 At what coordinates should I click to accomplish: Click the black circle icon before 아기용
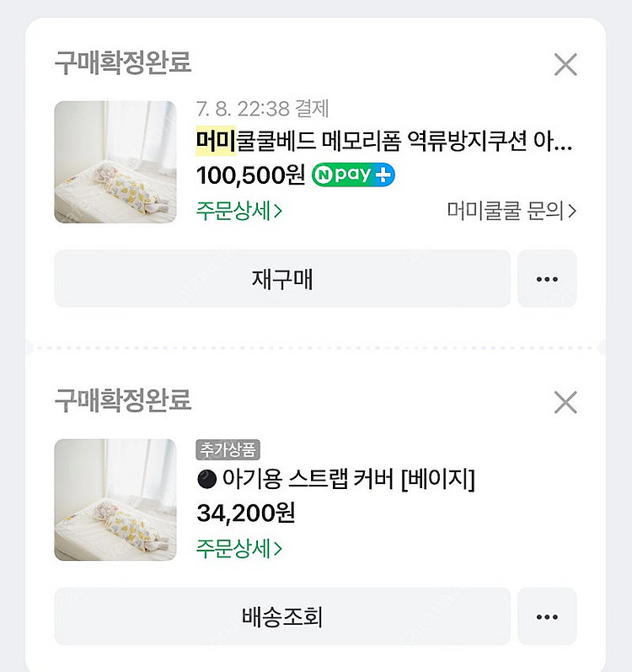[205, 481]
